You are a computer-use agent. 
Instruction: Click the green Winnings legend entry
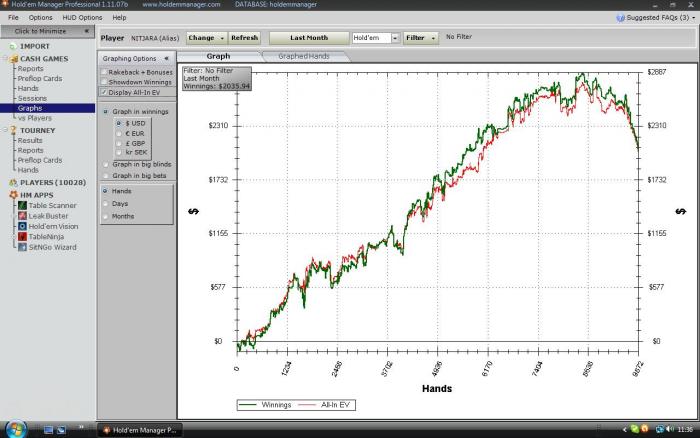[265, 405]
